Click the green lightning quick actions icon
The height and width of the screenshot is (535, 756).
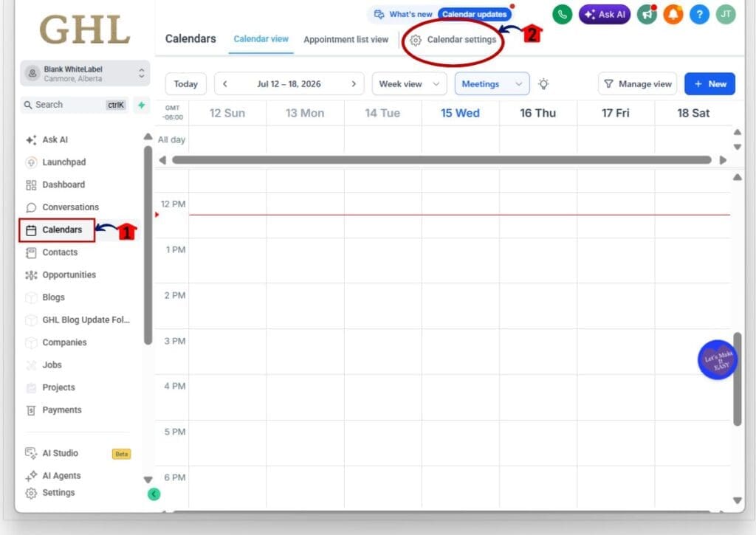coord(141,105)
